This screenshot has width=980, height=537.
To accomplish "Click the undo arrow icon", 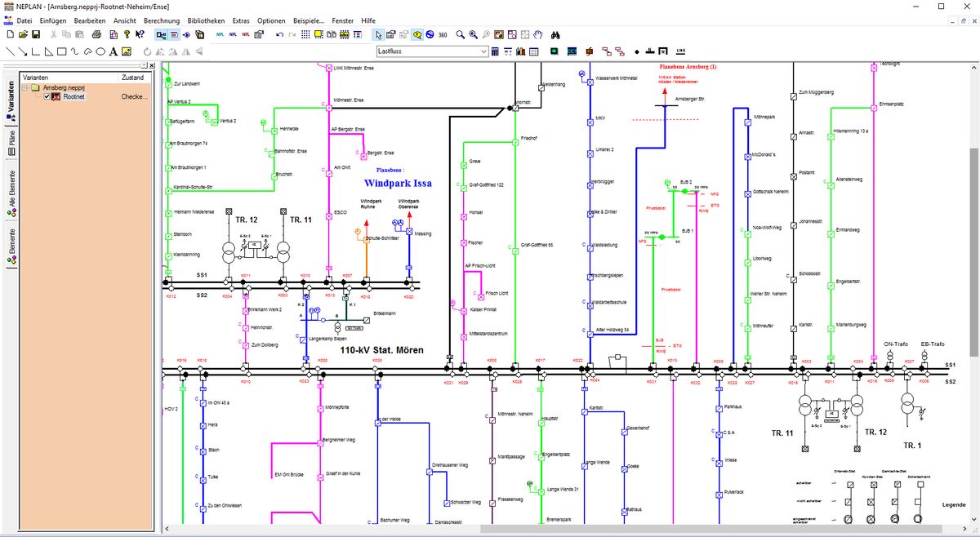I will point(279,35).
